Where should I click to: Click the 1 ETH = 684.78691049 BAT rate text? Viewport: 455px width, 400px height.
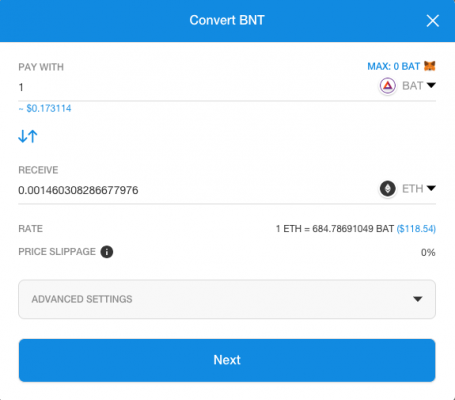pos(335,229)
